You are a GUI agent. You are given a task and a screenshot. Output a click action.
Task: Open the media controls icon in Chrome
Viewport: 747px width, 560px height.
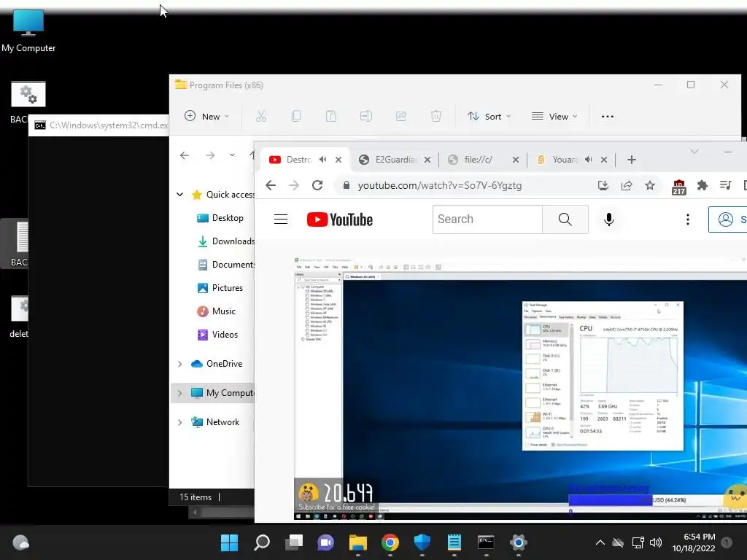coord(726,185)
